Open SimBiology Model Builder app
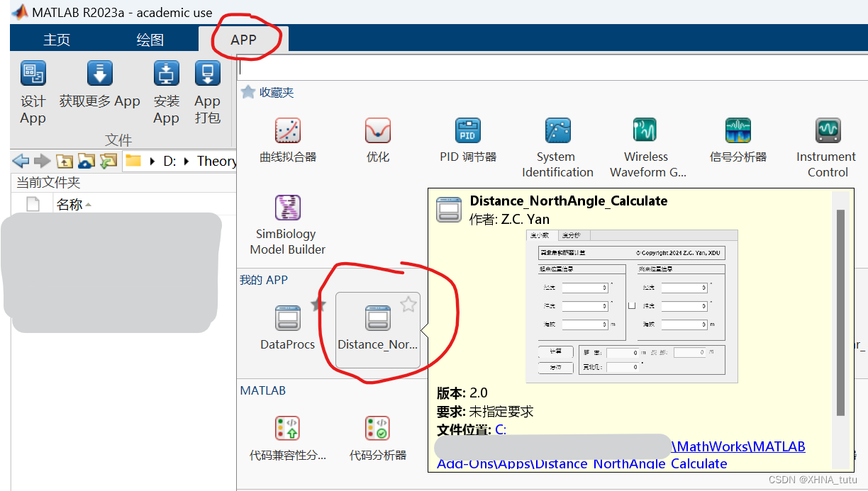Viewport: 868px width, 491px height. tap(288, 225)
